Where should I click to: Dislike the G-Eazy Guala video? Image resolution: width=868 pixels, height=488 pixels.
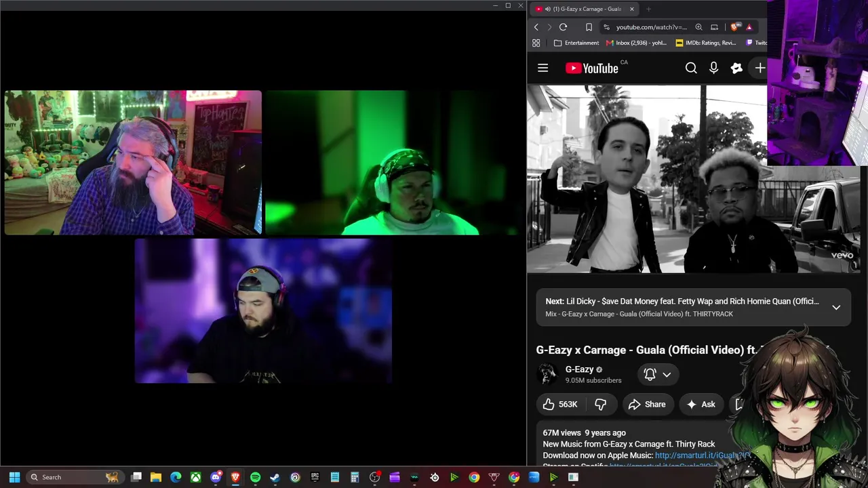[x=600, y=404]
